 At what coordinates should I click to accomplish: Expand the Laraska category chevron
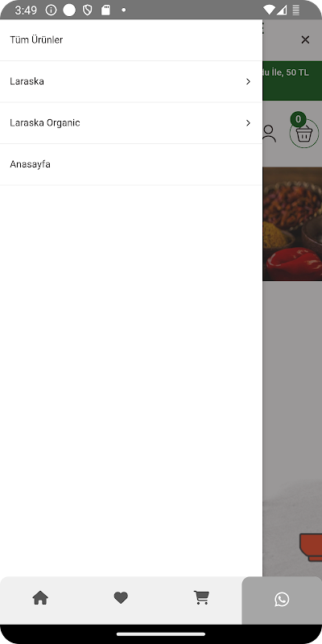[248, 82]
